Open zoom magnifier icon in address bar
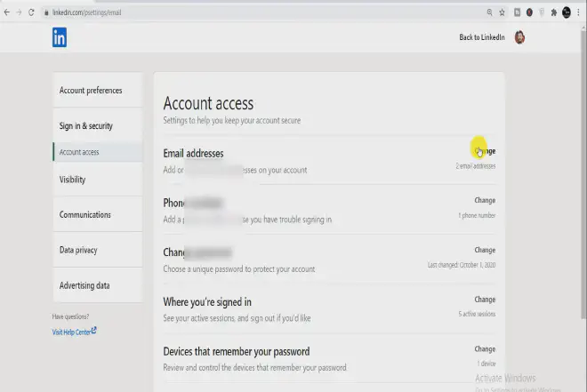Image resolution: width=587 pixels, height=392 pixels. tap(490, 12)
